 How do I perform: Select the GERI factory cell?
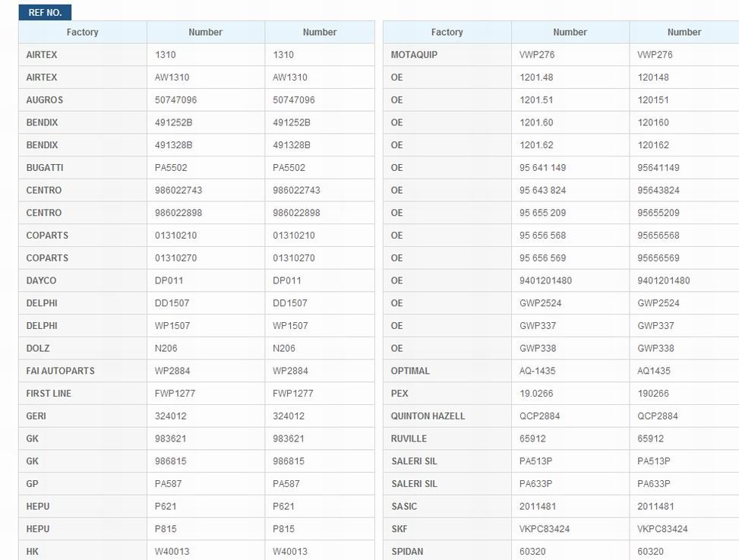(83, 416)
